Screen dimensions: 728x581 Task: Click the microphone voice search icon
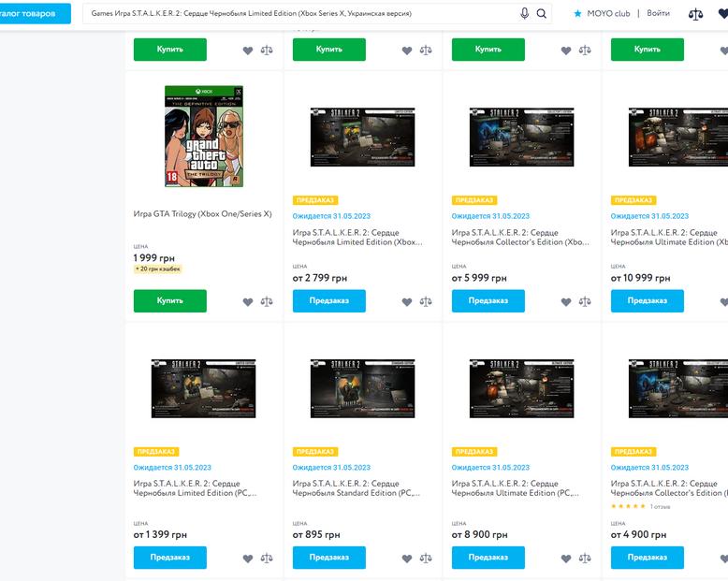coord(524,13)
